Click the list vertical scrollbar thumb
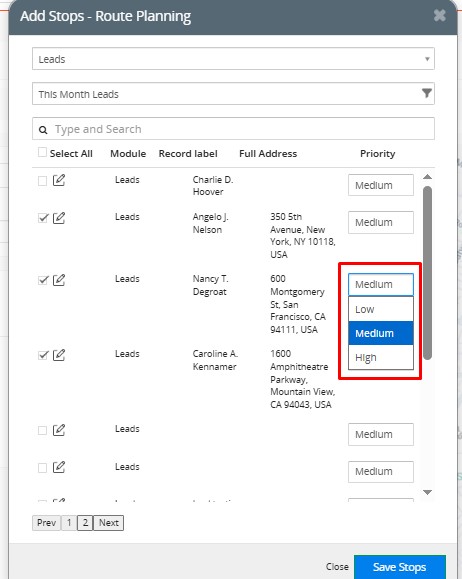 [x=427, y=273]
